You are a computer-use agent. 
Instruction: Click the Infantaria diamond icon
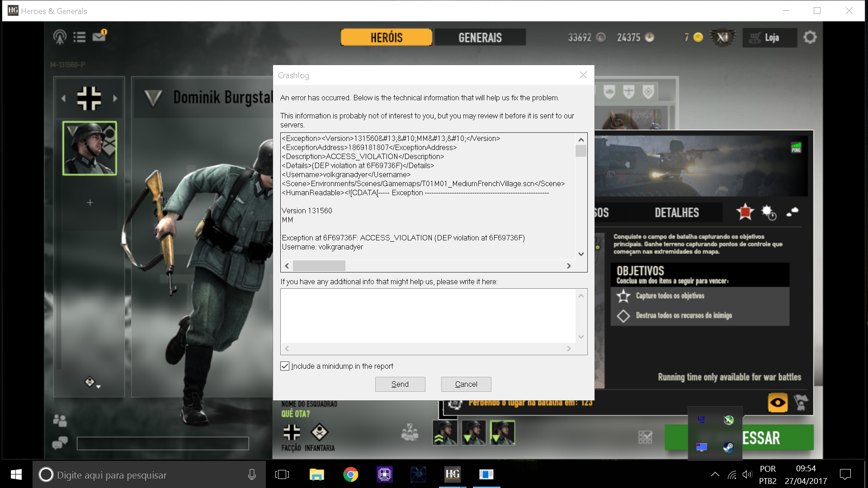(320, 432)
